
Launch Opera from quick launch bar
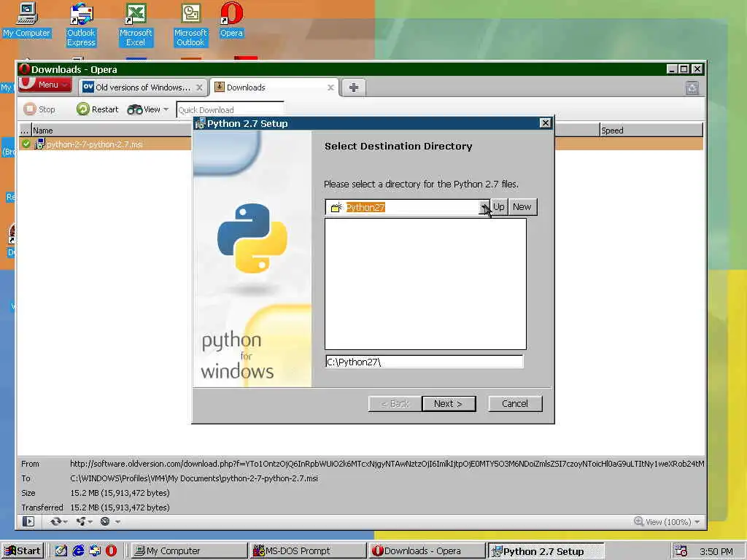[x=111, y=551]
